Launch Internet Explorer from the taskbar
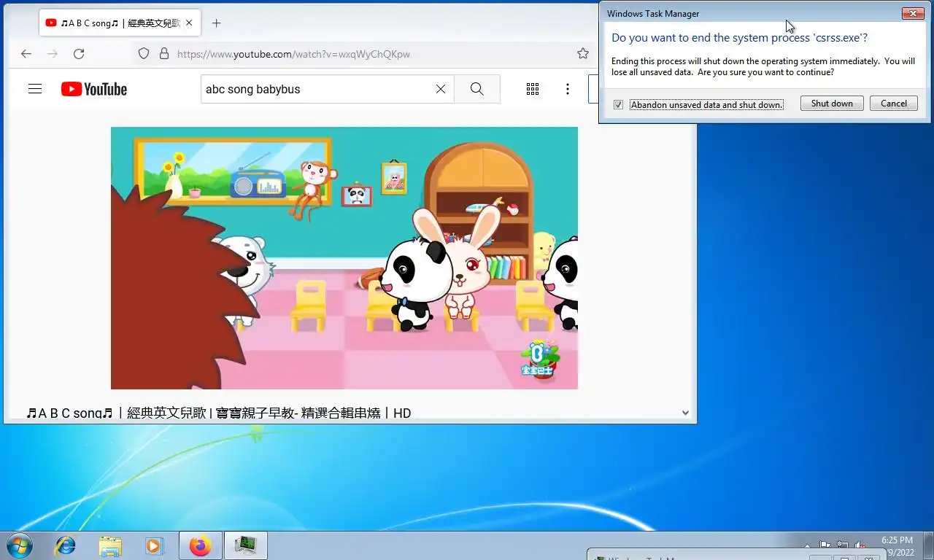 [x=66, y=545]
